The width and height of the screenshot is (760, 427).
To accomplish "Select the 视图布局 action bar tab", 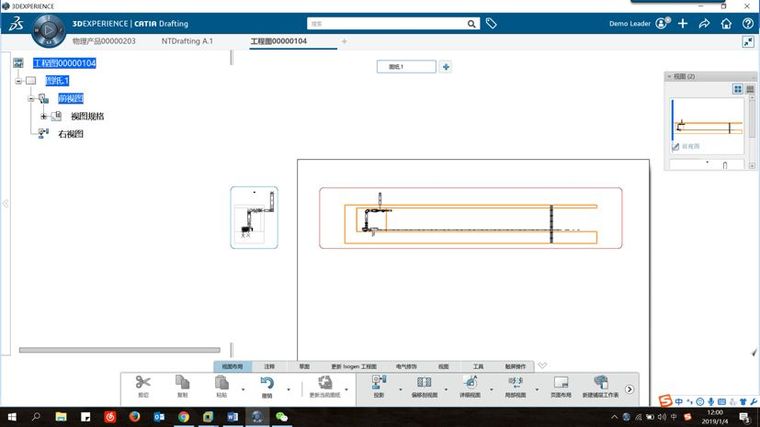I will (232, 366).
